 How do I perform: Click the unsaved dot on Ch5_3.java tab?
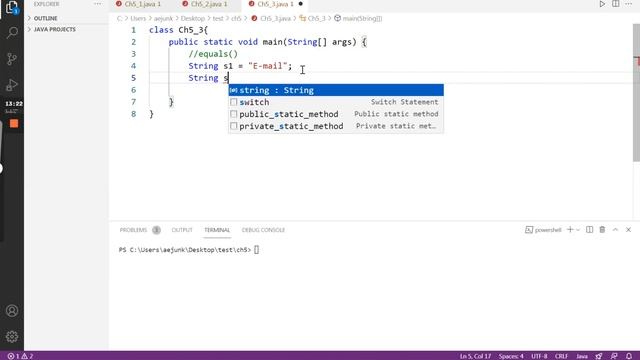point(301,4)
